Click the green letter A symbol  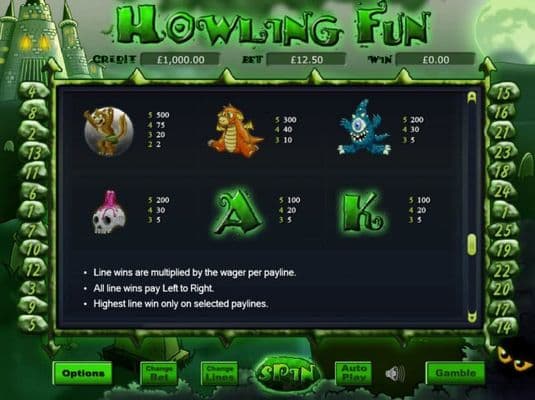(x=237, y=213)
